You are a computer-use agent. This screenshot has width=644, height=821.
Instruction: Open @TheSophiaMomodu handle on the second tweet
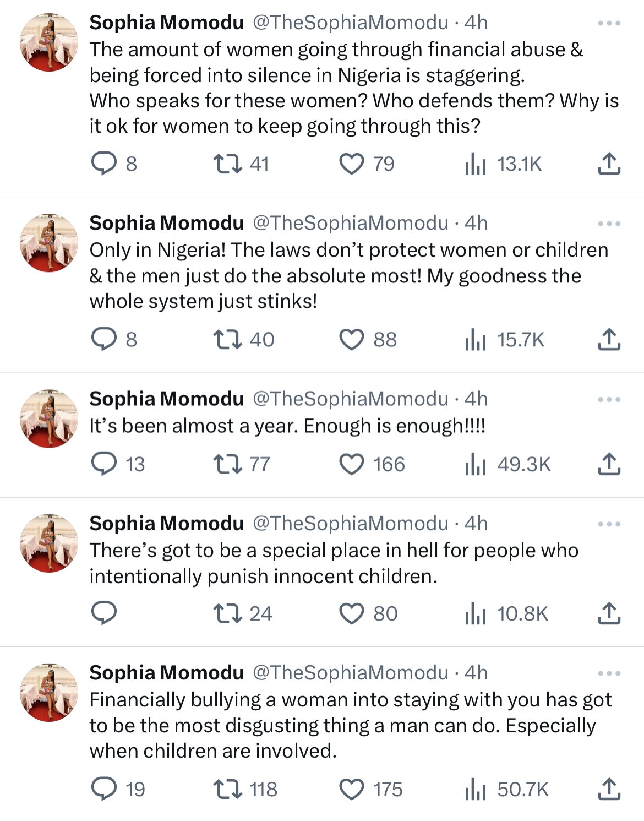[x=351, y=223]
